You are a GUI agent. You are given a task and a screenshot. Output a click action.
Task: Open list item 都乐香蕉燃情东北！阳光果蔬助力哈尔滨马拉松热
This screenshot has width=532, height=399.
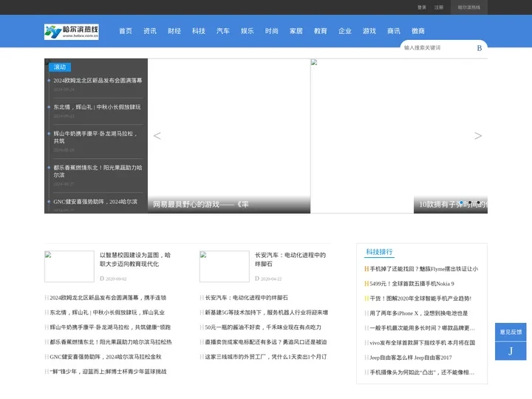[x=111, y=342]
